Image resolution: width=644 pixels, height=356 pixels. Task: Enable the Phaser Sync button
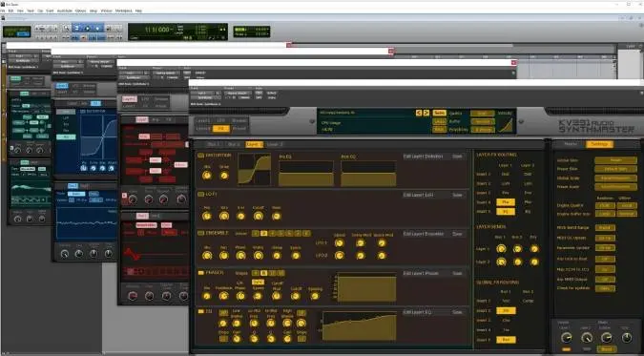(258, 282)
